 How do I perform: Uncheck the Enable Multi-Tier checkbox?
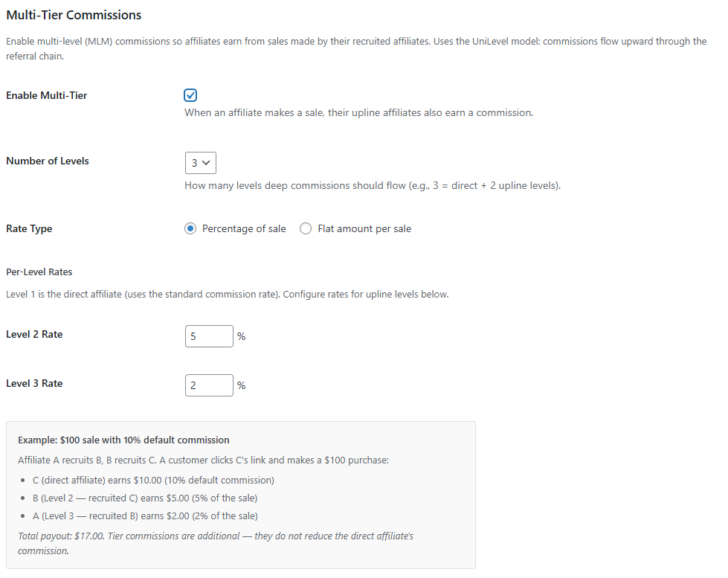(x=190, y=95)
